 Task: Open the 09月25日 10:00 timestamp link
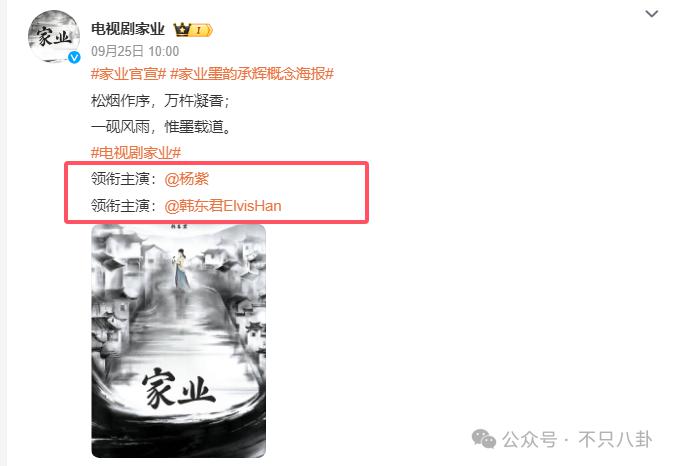coord(135,51)
